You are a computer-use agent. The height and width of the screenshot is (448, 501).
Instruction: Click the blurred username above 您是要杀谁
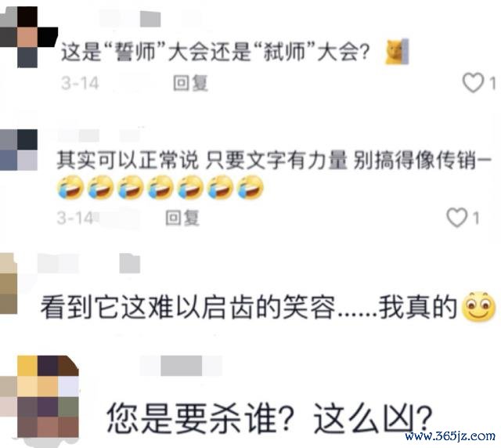[x=181, y=366]
